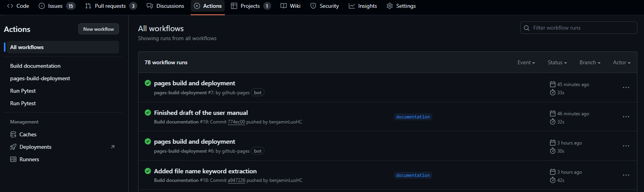
Task: Expand the Event filter dropdown
Action: [x=526, y=62]
